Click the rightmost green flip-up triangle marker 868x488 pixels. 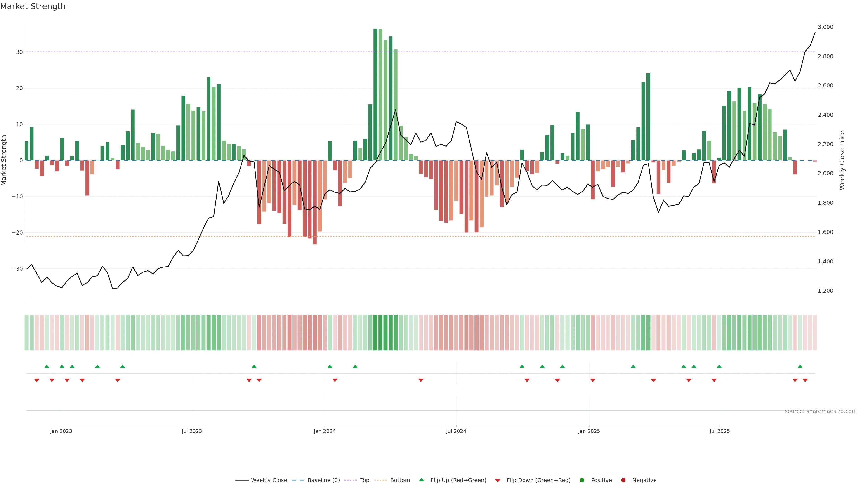pyautogui.click(x=800, y=366)
